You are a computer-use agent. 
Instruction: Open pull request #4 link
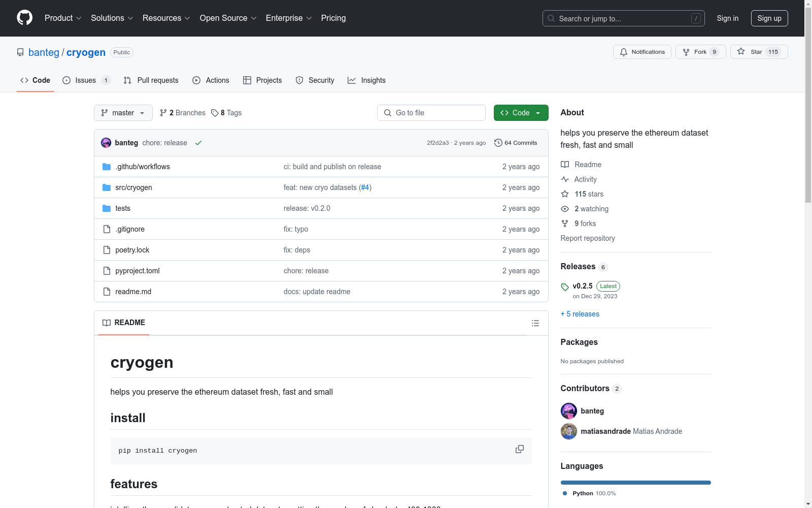click(365, 187)
